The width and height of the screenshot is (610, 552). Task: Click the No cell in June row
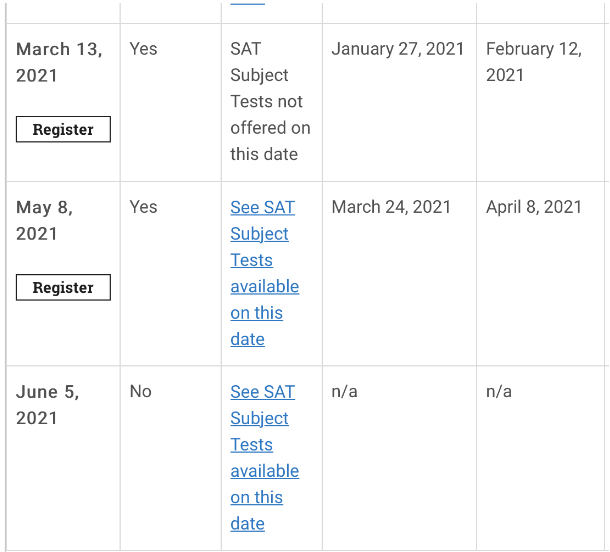(140, 391)
